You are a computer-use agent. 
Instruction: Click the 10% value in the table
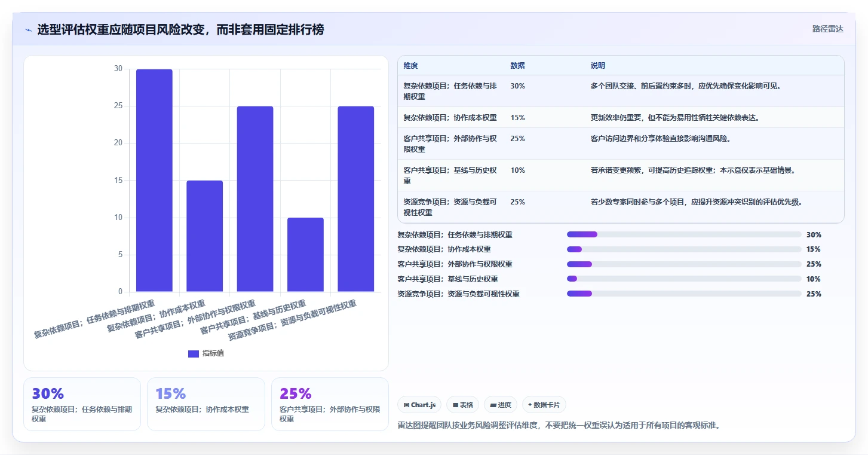pos(518,170)
